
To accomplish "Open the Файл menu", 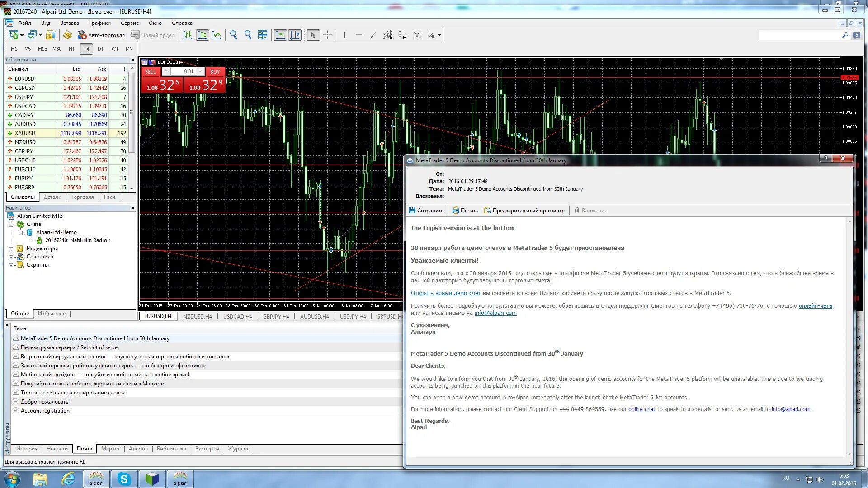I will pyautogui.click(x=24, y=23).
